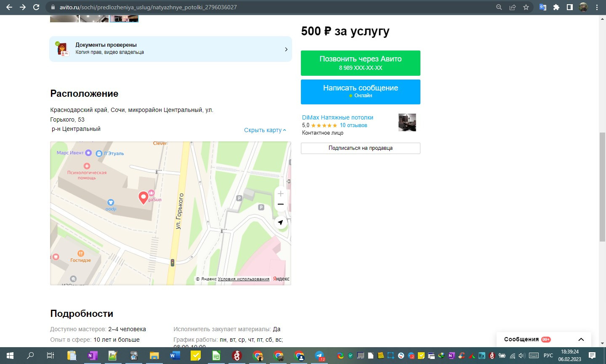Zoom in on the map with plus

coord(281,194)
